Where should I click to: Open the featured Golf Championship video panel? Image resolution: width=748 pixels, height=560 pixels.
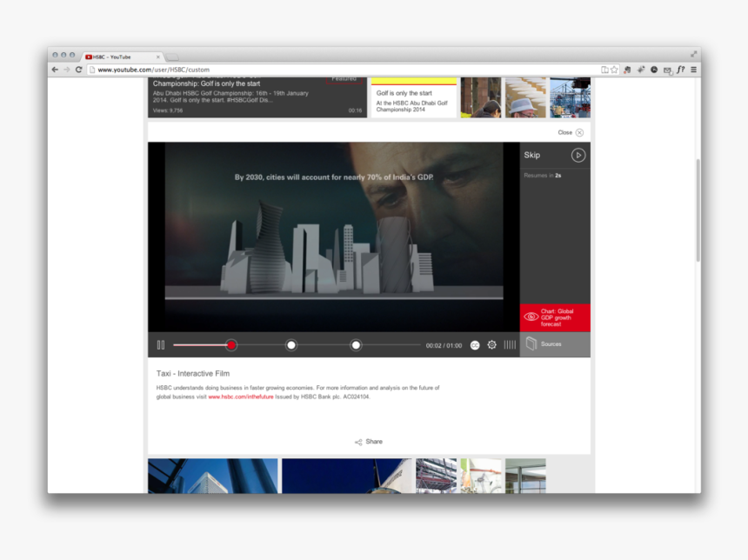pyautogui.click(x=257, y=97)
